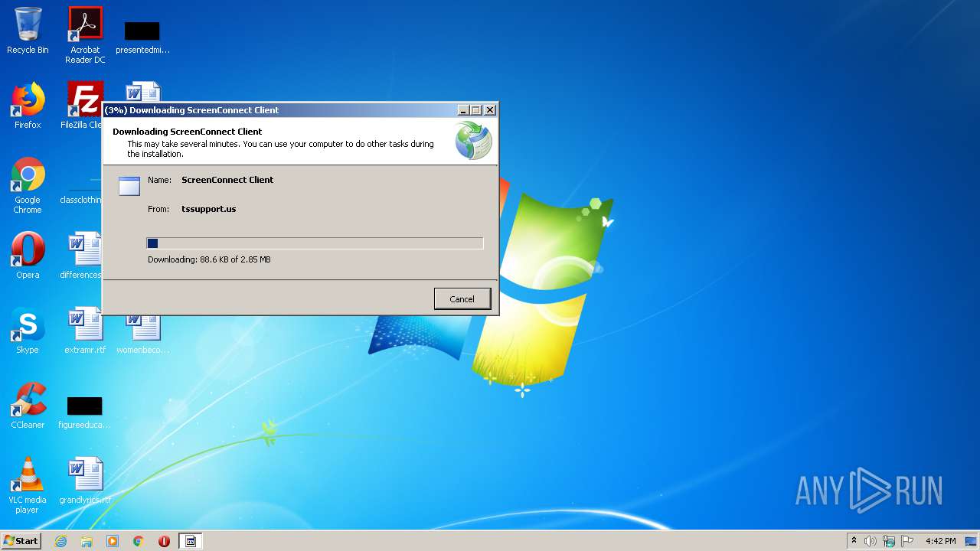Image resolution: width=980 pixels, height=551 pixels.
Task: Select the presentedmi... black file icon
Action: click(x=142, y=38)
